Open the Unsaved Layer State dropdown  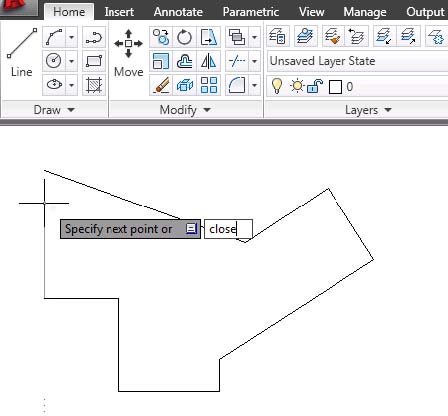click(357, 61)
